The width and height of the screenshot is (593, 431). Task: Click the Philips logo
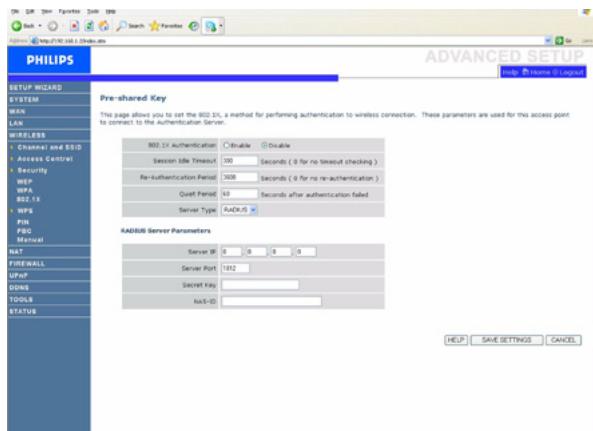(x=50, y=60)
